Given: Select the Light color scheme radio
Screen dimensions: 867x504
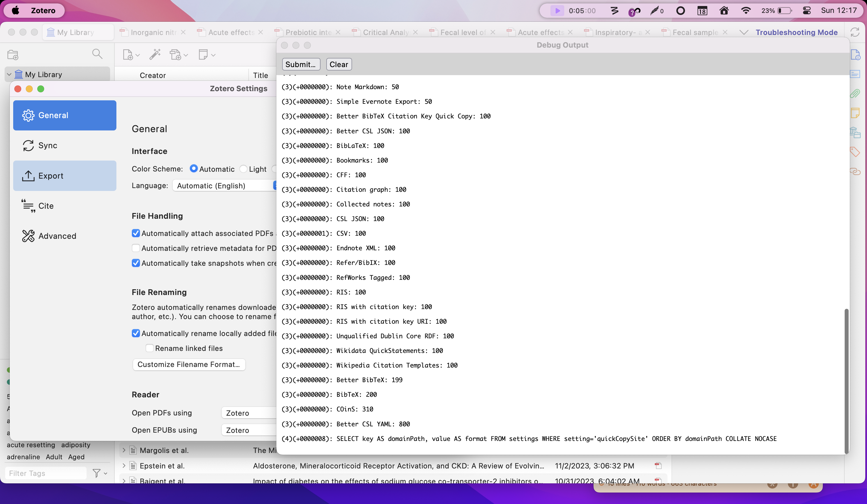Looking at the screenshot, I should (x=243, y=169).
